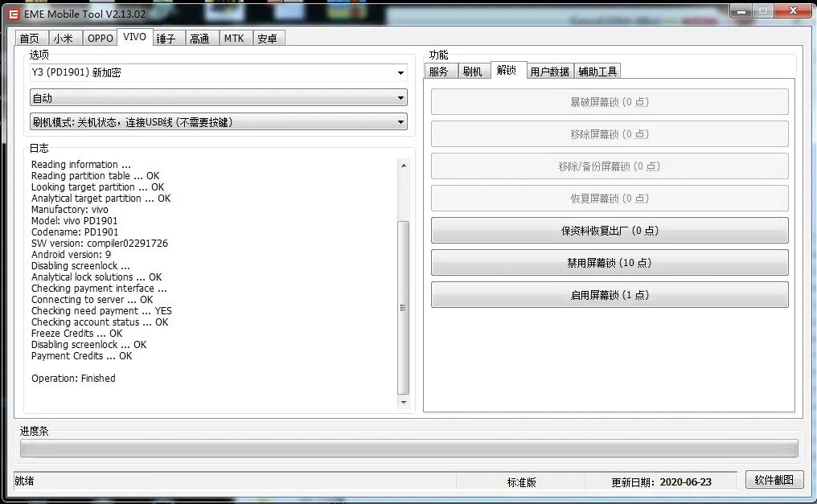Click the 'Codename: PD1901' log line
The image size is (817, 504).
click(75, 232)
